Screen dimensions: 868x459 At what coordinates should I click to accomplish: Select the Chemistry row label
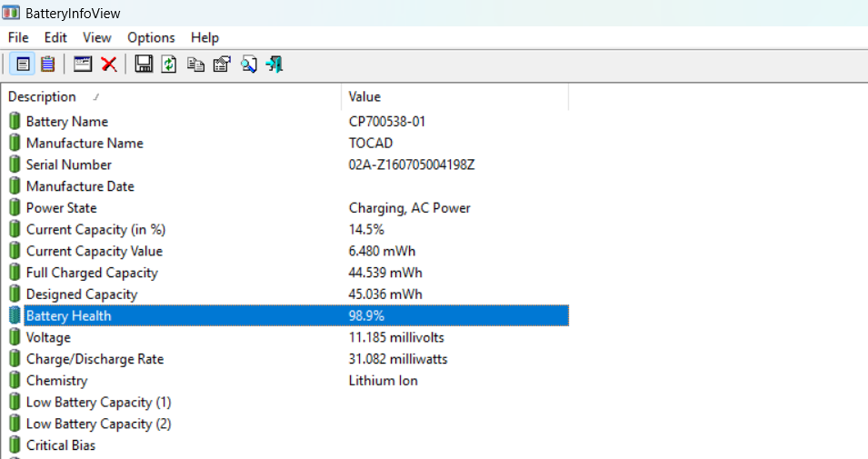[x=57, y=380]
